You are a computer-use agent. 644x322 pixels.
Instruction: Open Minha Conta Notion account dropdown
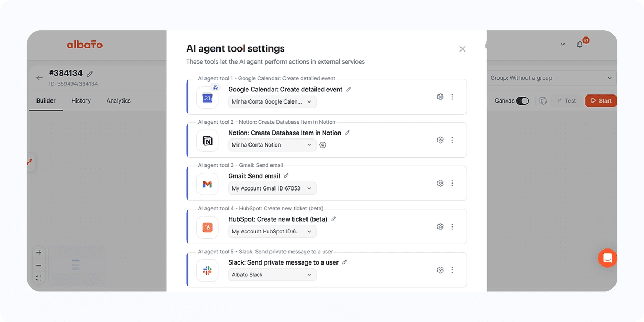click(272, 145)
